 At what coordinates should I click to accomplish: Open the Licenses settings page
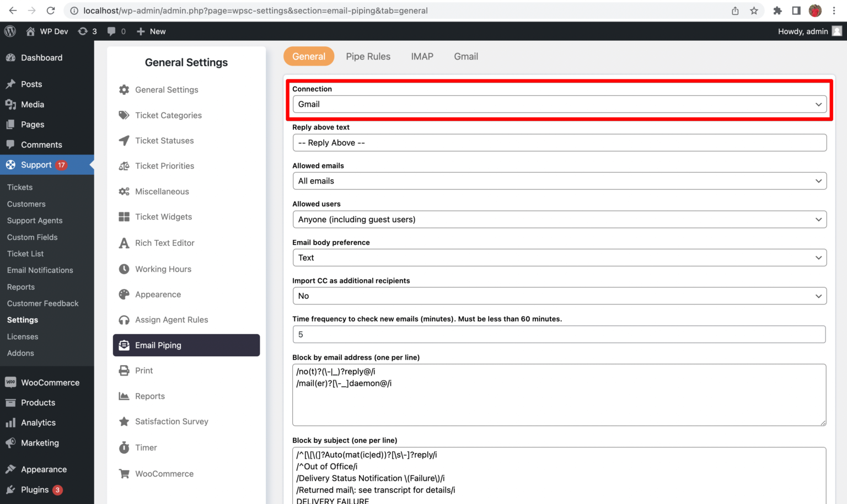coord(23,336)
